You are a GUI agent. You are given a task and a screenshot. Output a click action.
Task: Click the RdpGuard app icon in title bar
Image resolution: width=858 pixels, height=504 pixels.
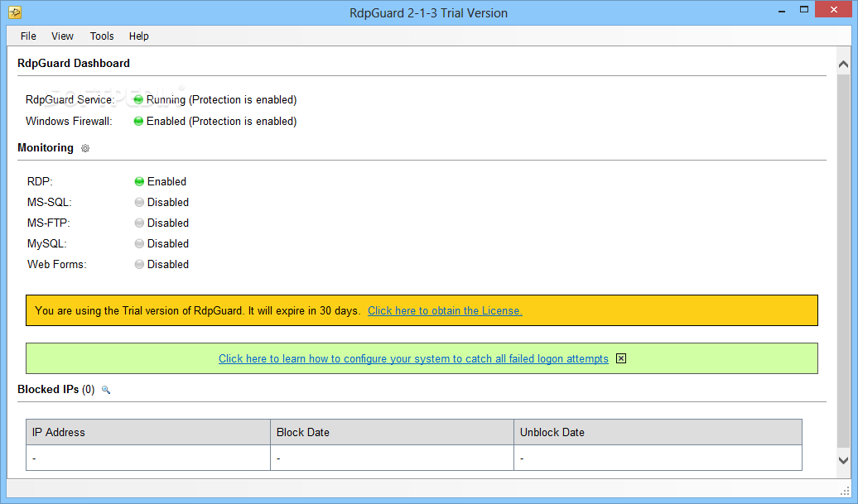click(14, 12)
